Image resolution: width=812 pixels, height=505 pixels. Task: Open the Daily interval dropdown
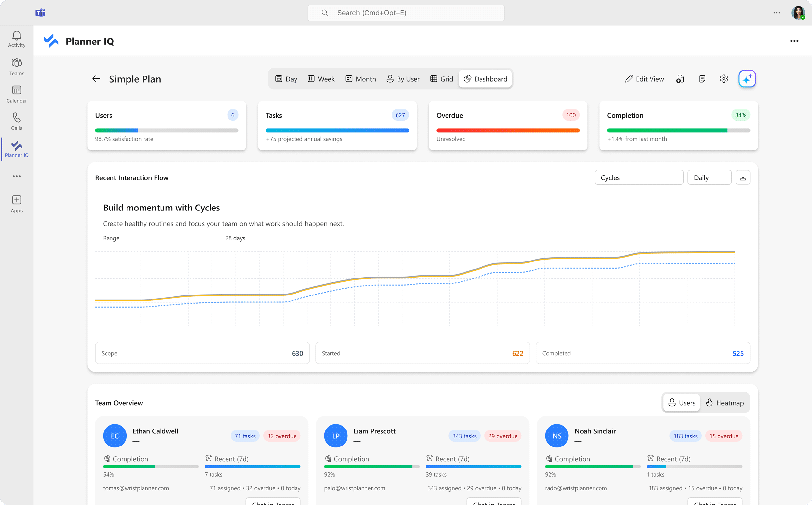(x=709, y=177)
